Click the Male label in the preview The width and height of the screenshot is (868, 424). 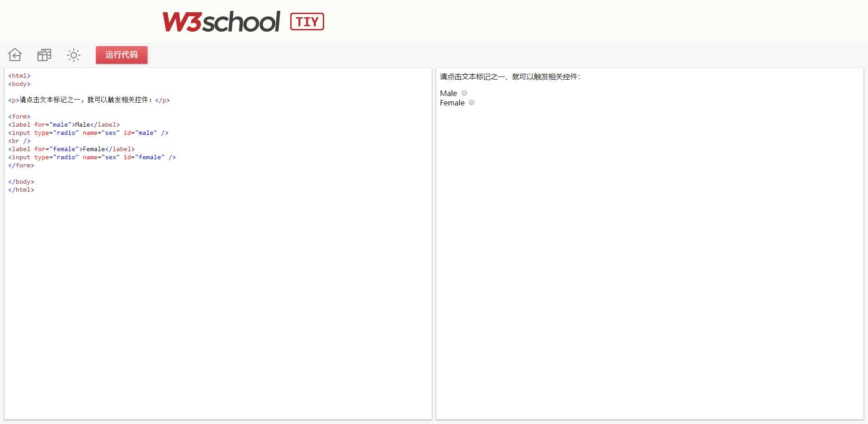(x=448, y=93)
